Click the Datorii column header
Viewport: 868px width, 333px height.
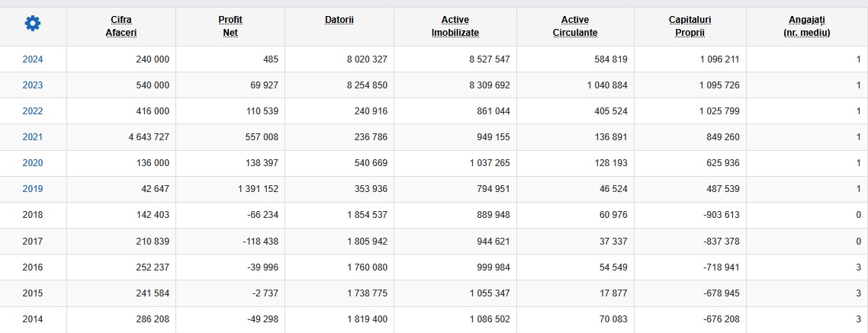point(339,20)
